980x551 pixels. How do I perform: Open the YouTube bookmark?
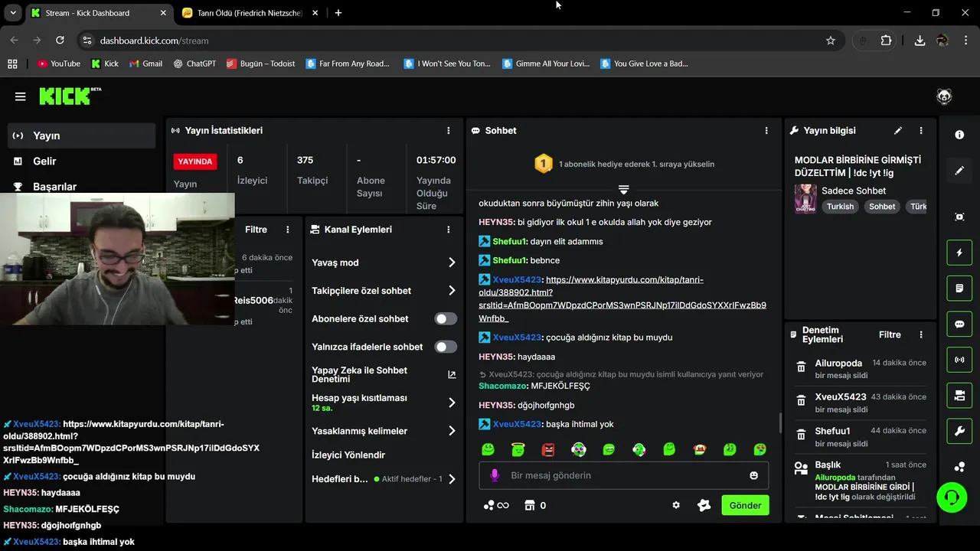point(59,64)
